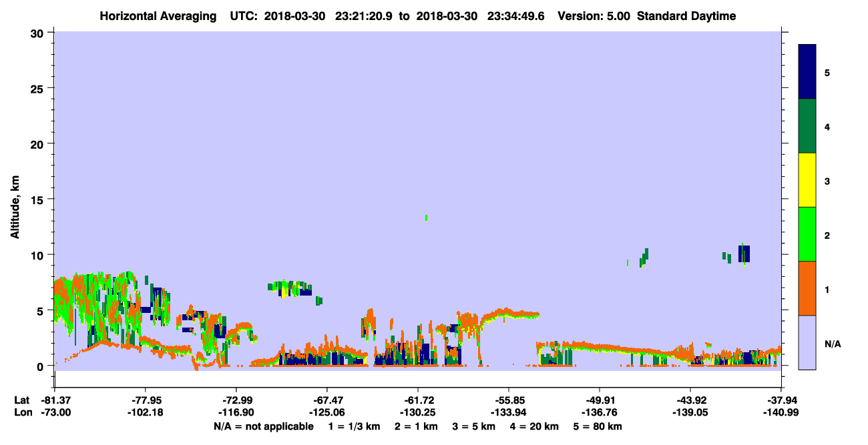Click the dark green color bar segment labeled 4
Image resolution: width=868 pixels, height=445 pixels.
(x=807, y=126)
